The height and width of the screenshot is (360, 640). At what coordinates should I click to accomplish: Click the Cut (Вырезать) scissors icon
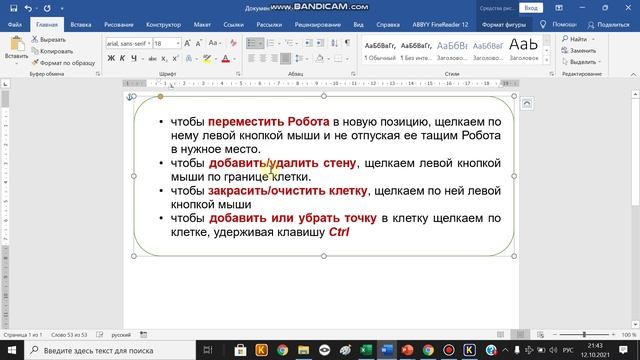pos(35,40)
